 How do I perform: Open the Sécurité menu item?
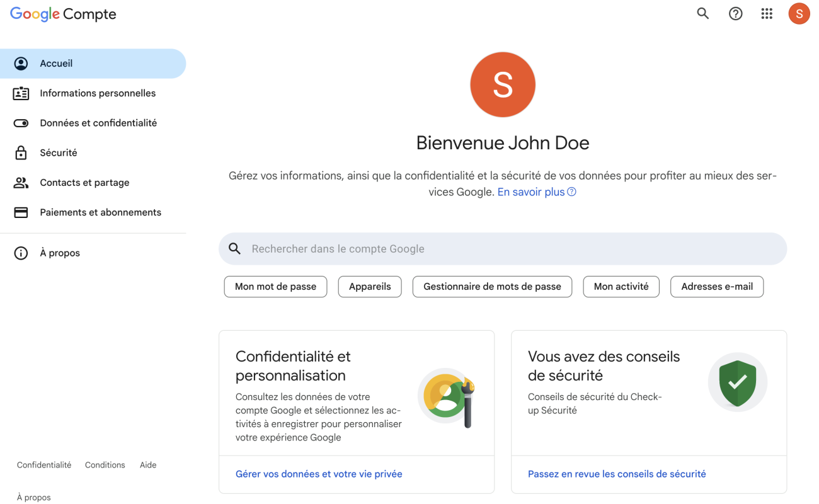(93, 152)
